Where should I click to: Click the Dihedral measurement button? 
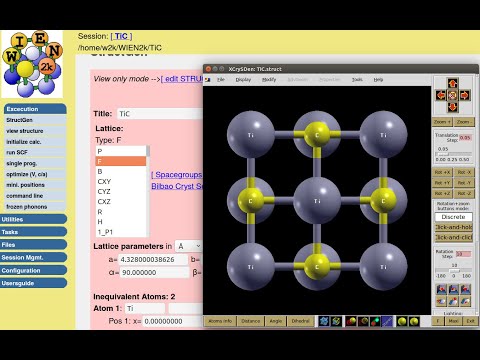[300, 321]
